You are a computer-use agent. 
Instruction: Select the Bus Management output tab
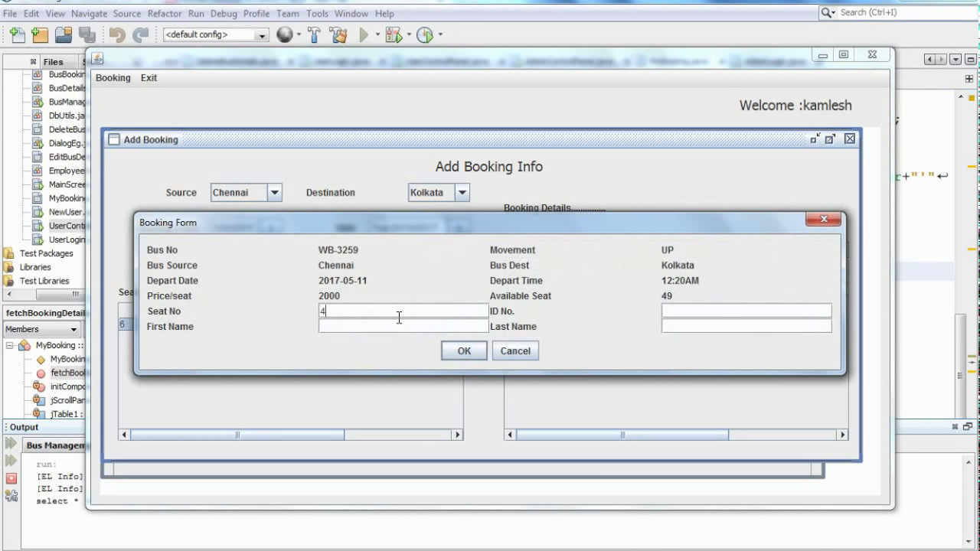point(55,445)
